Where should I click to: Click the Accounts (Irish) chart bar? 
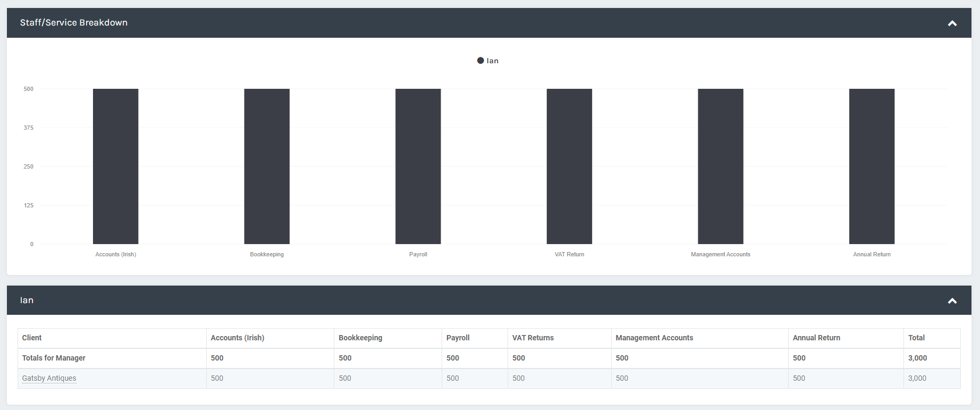coord(115,166)
